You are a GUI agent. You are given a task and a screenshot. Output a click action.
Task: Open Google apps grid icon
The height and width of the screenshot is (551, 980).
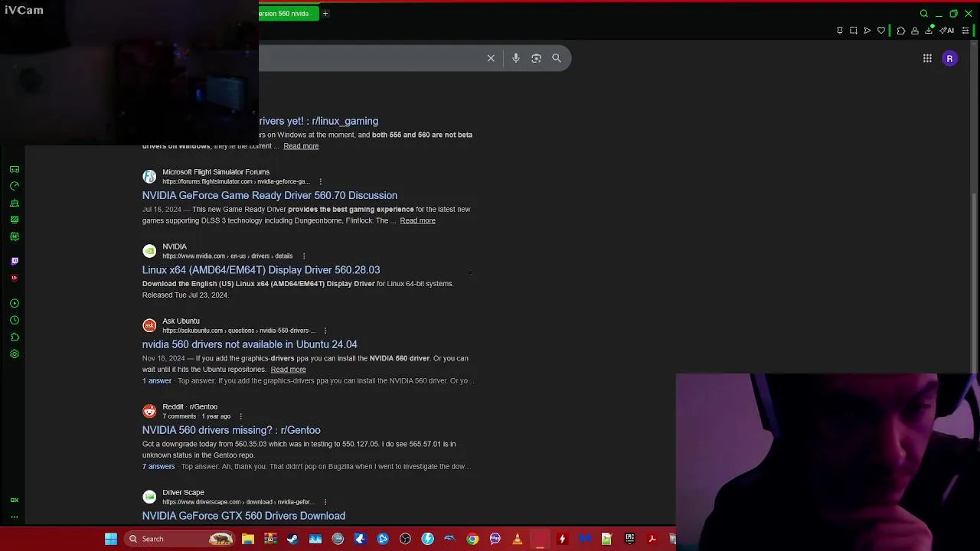[x=927, y=58]
